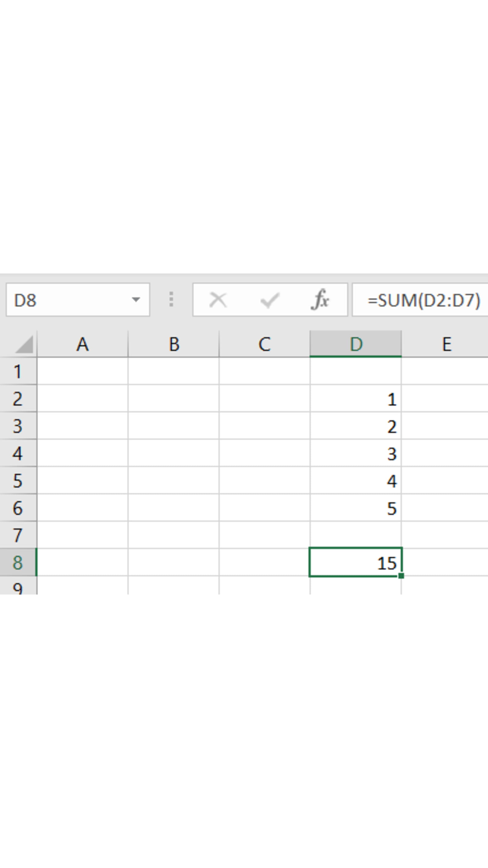Select column E header

pos(446,344)
